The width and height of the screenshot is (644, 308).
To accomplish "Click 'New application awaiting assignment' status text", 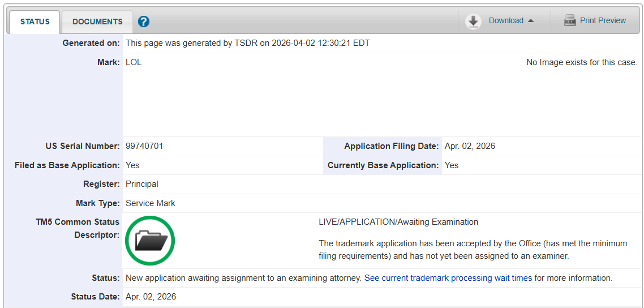I will 244,278.
